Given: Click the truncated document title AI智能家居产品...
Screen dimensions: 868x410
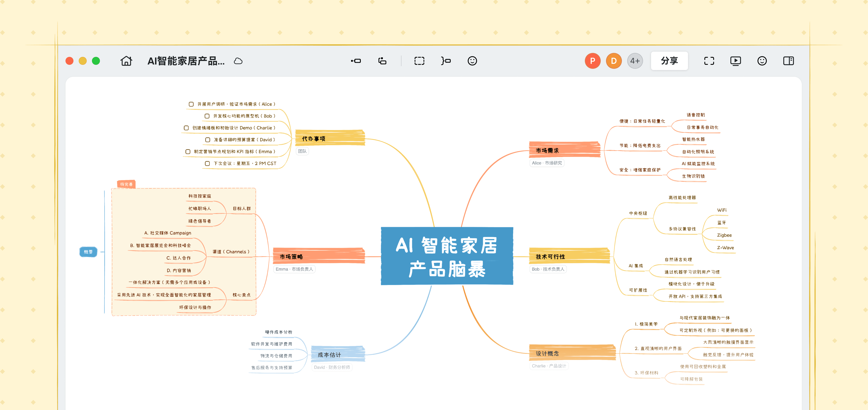Looking at the screenshot, I should [186, 61].
